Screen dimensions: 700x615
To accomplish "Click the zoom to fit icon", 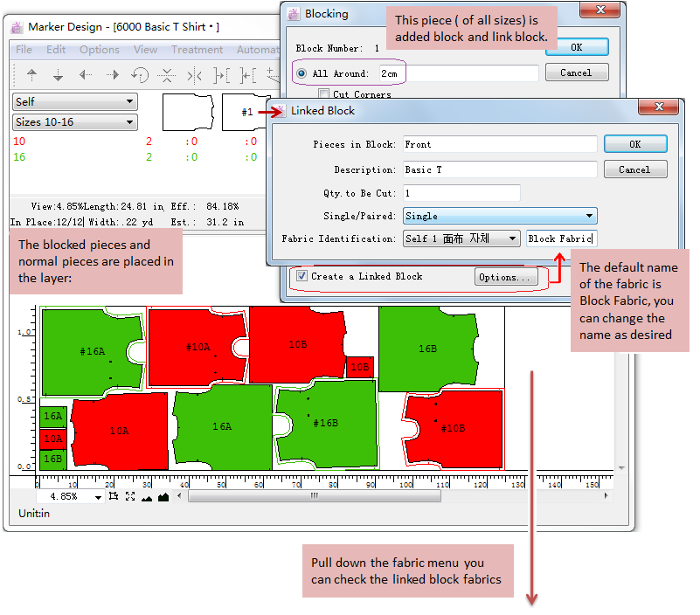I will 129,496.
